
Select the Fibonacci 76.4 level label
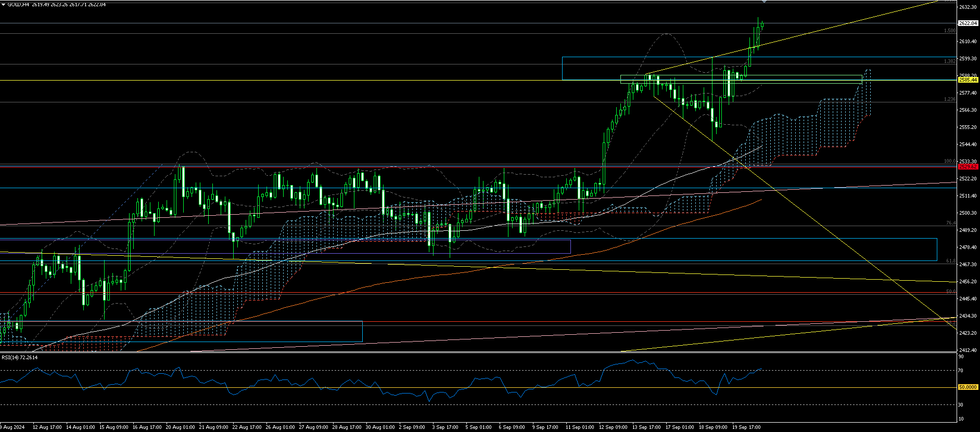click(x=951, y=223)
